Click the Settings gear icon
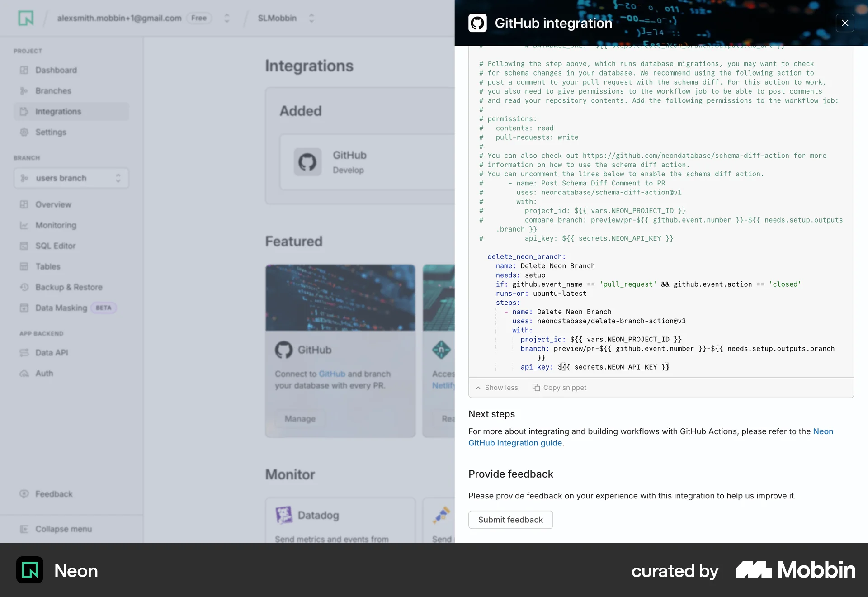This screenshot has height=597, width=868. coord(24,132)
